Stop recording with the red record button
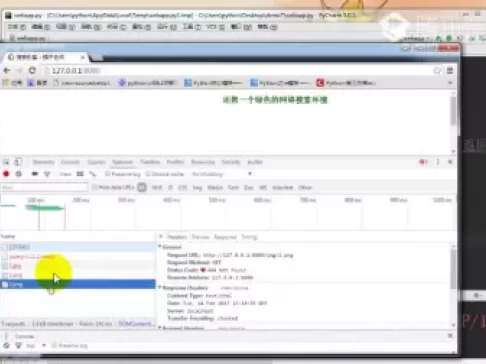The height and width of the screenshot is (364, 486). [x=6, y=174]
